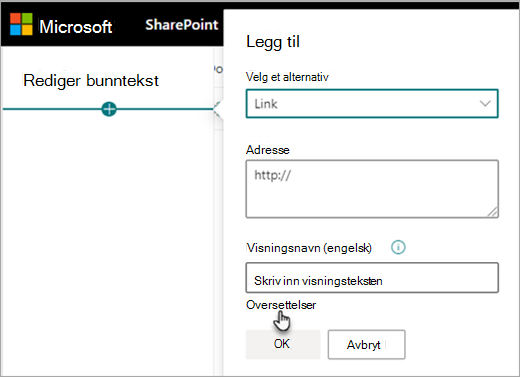Click the SharePoint header link
The height and width of the screenshot is (377, 520).
[182, 25]
